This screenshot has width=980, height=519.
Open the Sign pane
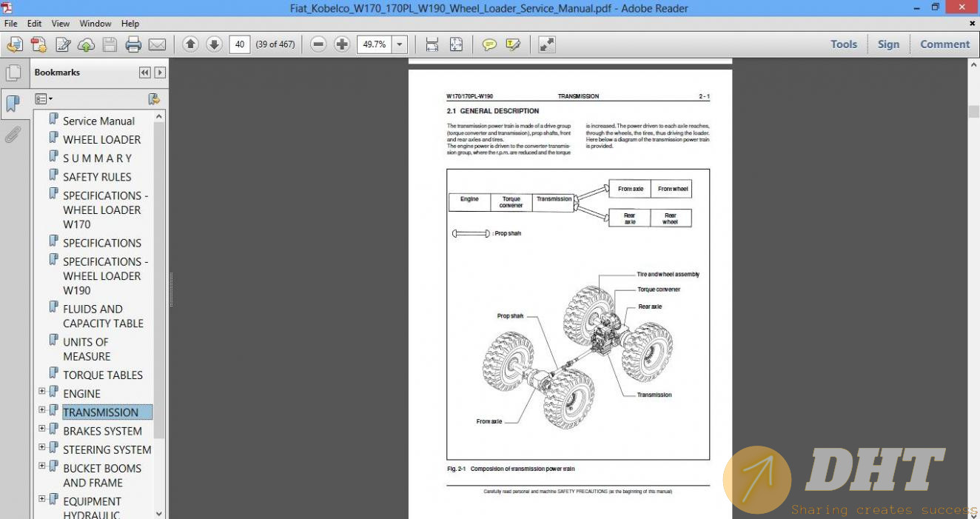point(888,44)
